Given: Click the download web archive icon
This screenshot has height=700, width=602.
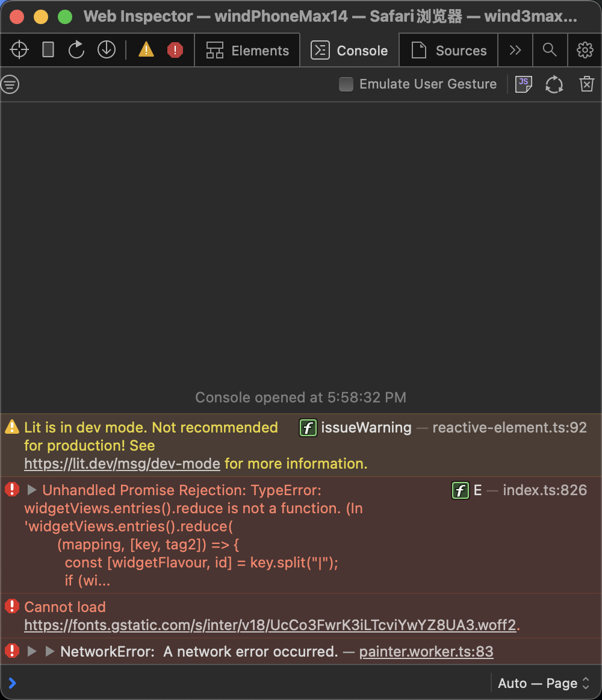Looking at the screenshot, I should click(107, 50).
